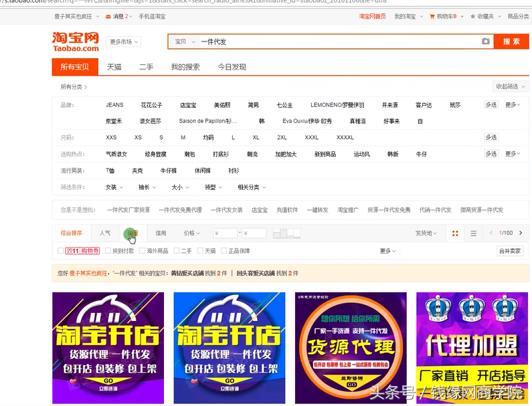
Task: Open the 价格 sort dropdown
Action: 191,233
